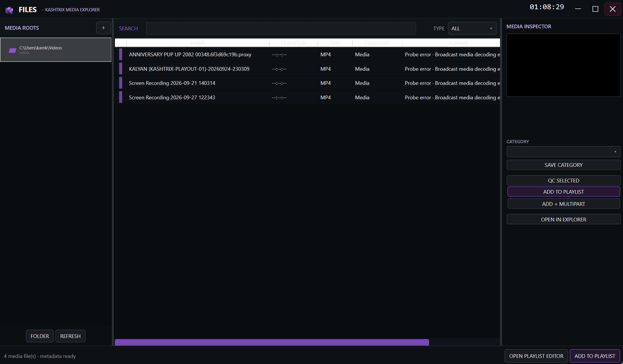Click the status text '4 media file(s) · metadata ready'
The image size is (623, 364).
coord(40,356)
